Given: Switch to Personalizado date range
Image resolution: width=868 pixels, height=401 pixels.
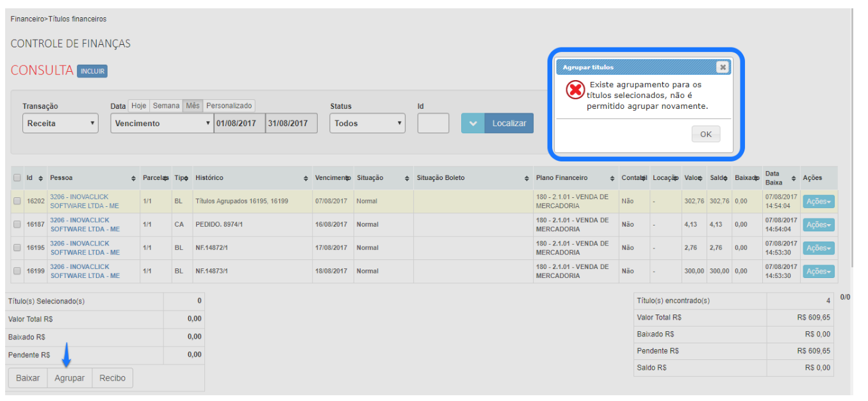Looking at the screenshot, I should pos(229,106).
